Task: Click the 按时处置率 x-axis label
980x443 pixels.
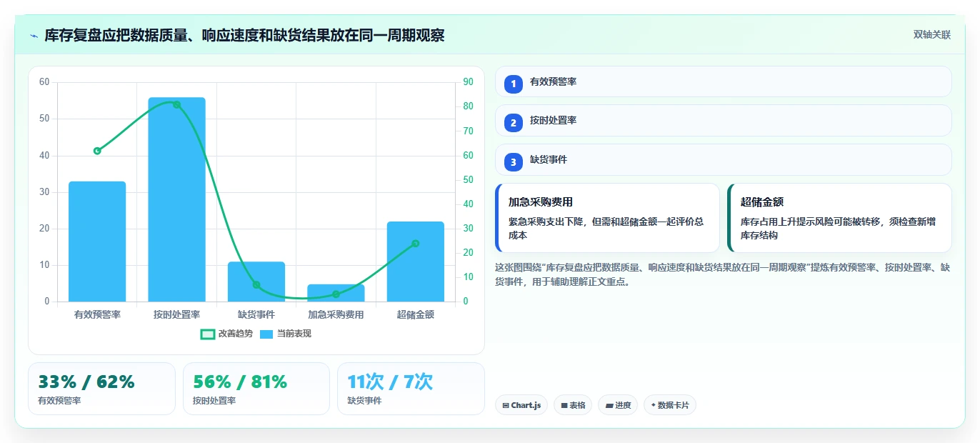Action: click(176, 314)
